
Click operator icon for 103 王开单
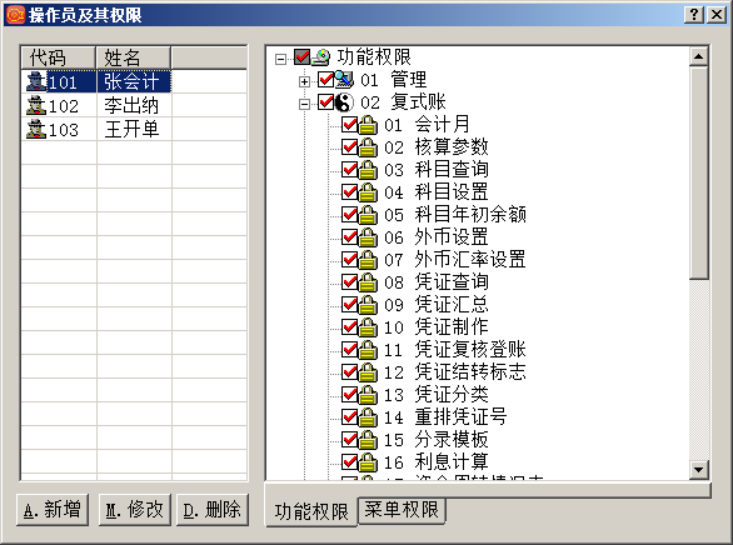(36, 130)
